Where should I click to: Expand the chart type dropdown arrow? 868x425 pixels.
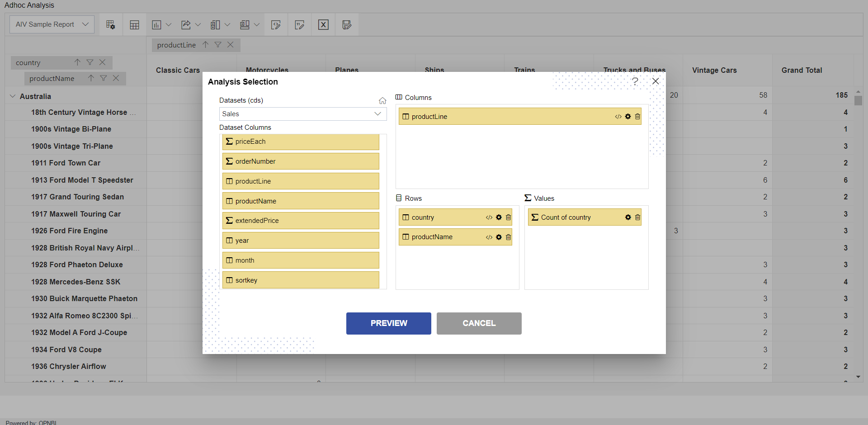pyautogui.click(x=169, y=25)
